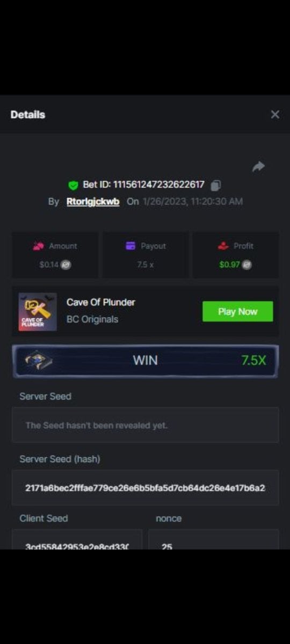
Task: Click the nonce field showing 25
Action: coord(213,539)
